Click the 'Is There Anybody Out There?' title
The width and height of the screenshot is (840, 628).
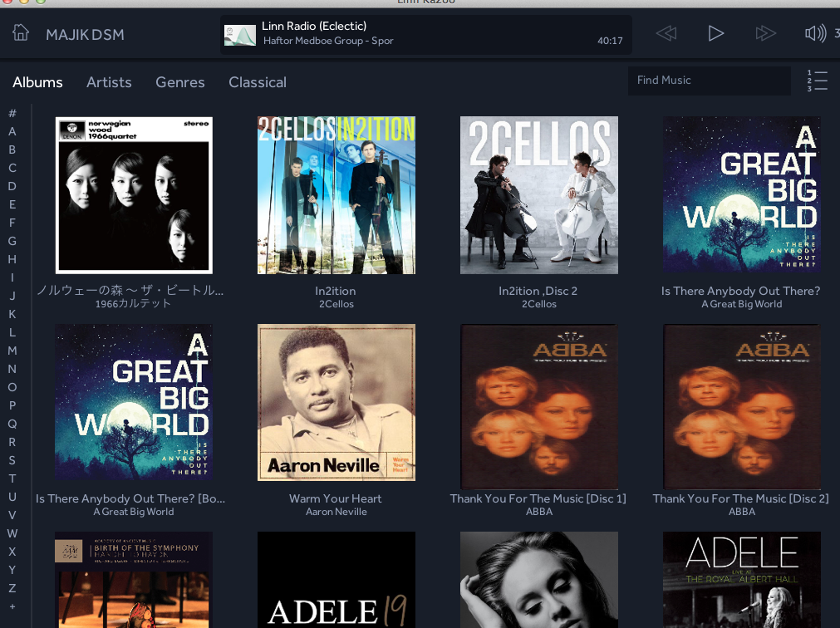click(740, 292)
